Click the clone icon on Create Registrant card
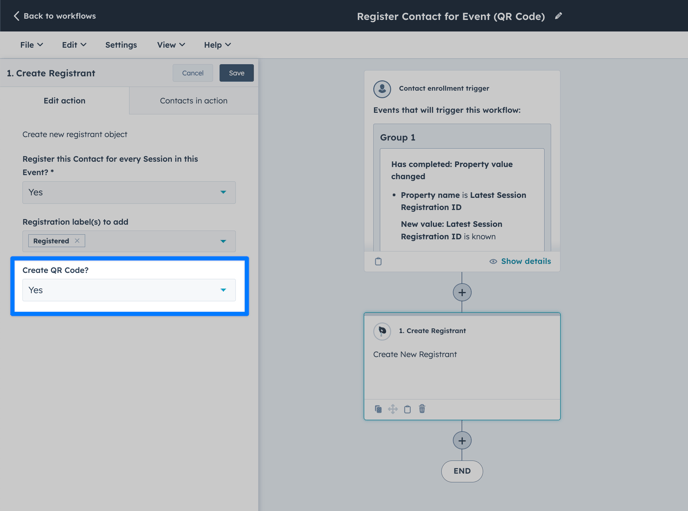The height and width of the screenshot is (511, 688). [x=378, y=409]
